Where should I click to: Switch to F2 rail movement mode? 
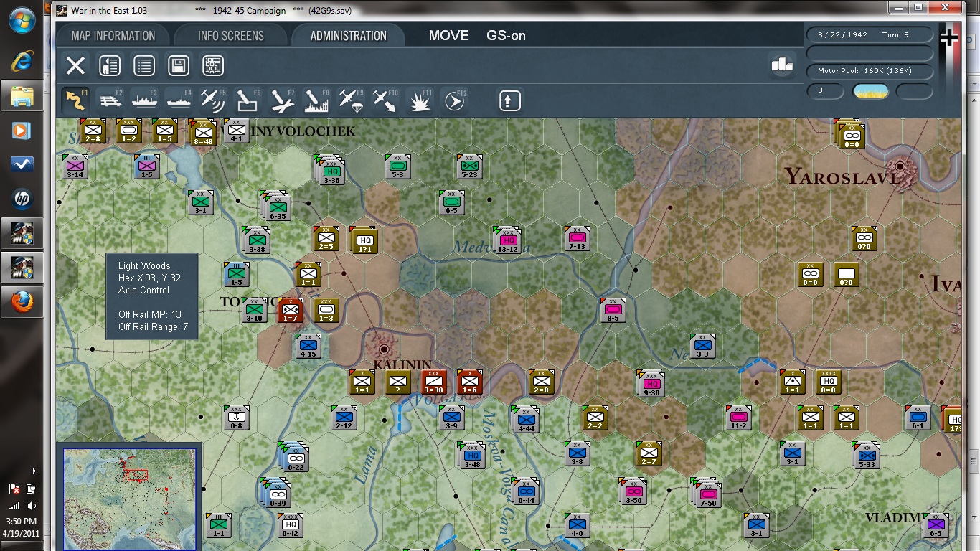coord(110,100)
